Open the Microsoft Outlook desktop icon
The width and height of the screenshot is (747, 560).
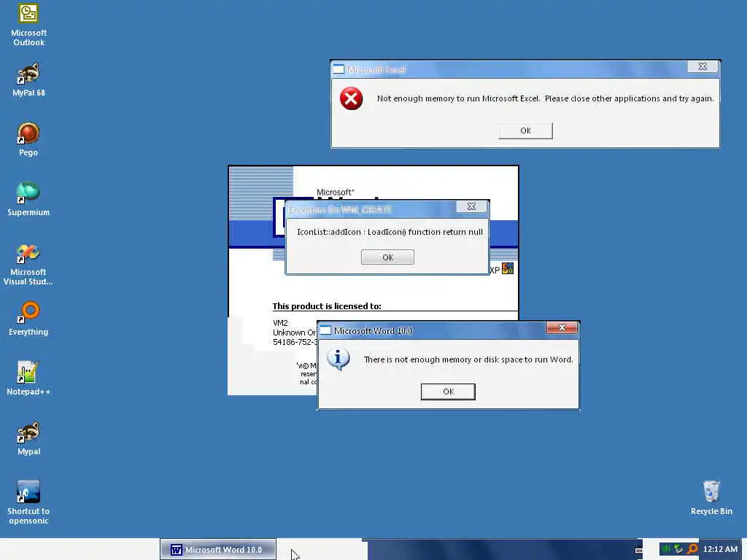(28, 26)
